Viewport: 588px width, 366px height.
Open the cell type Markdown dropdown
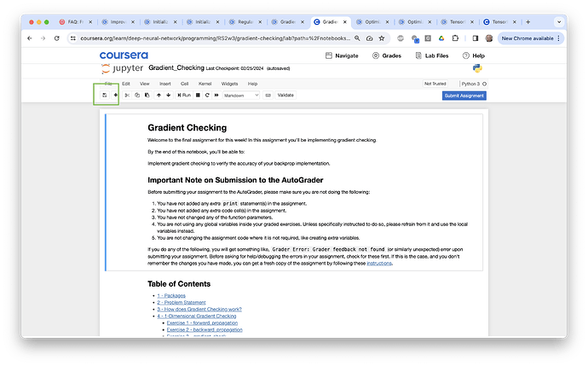241,96
